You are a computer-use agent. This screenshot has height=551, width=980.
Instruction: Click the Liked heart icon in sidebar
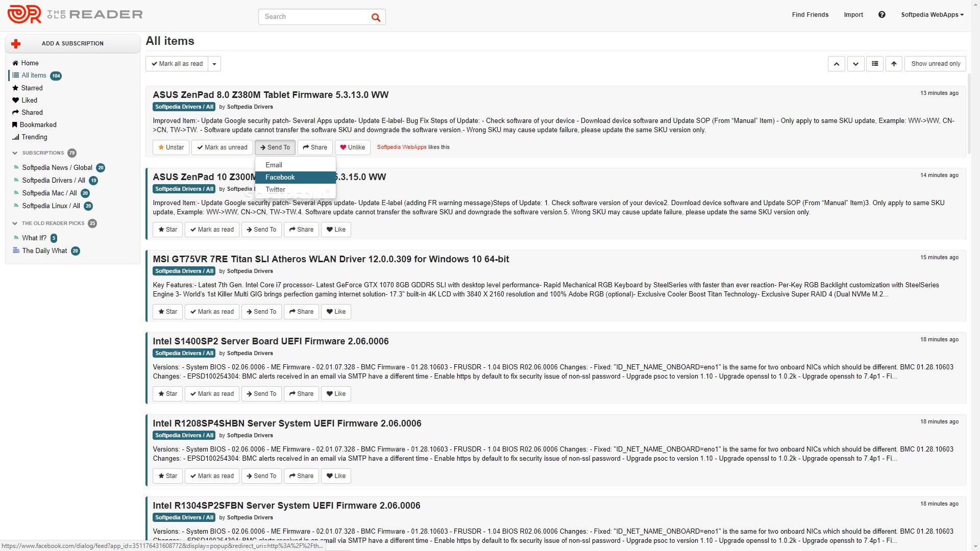(15, 101)
